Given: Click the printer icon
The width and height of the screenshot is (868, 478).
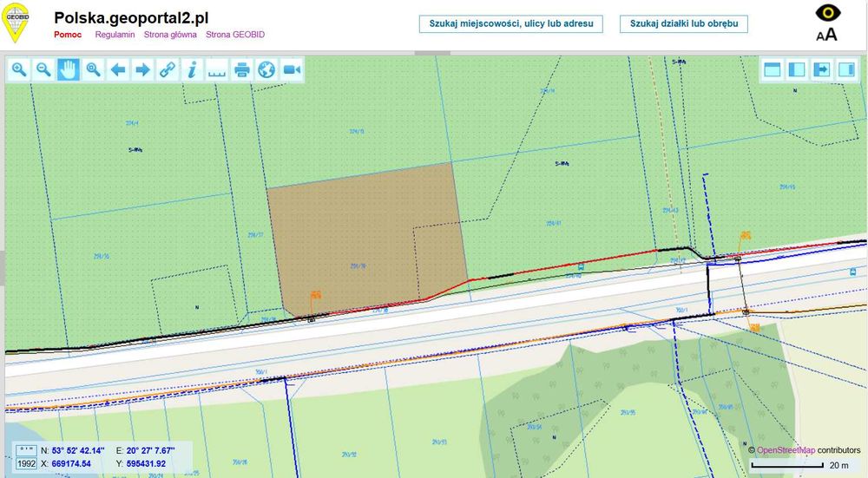Looking at the screenshot, I should click(242, 69).
